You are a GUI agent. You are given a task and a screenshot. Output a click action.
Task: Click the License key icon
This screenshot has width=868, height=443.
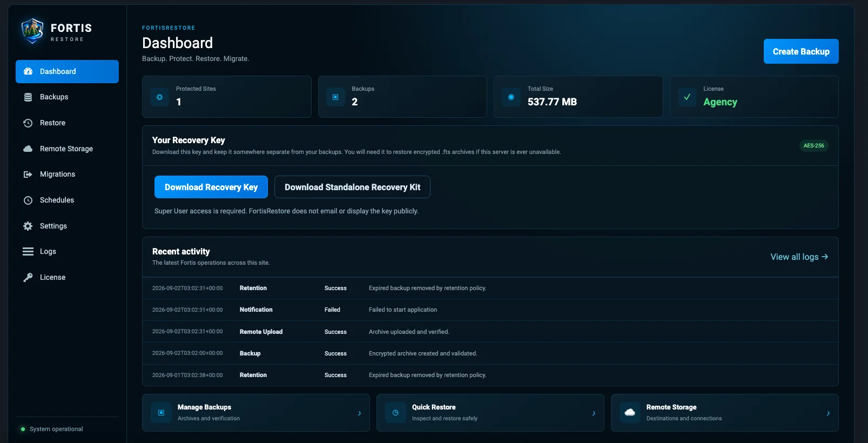tap(28, 278)
